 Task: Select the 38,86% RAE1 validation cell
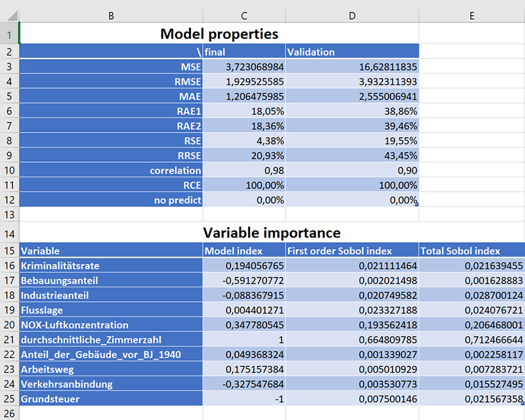coord(352,111)
